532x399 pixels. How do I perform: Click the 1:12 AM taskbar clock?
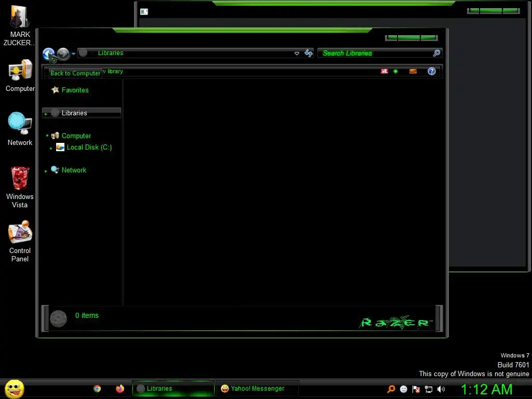[486, 389]
